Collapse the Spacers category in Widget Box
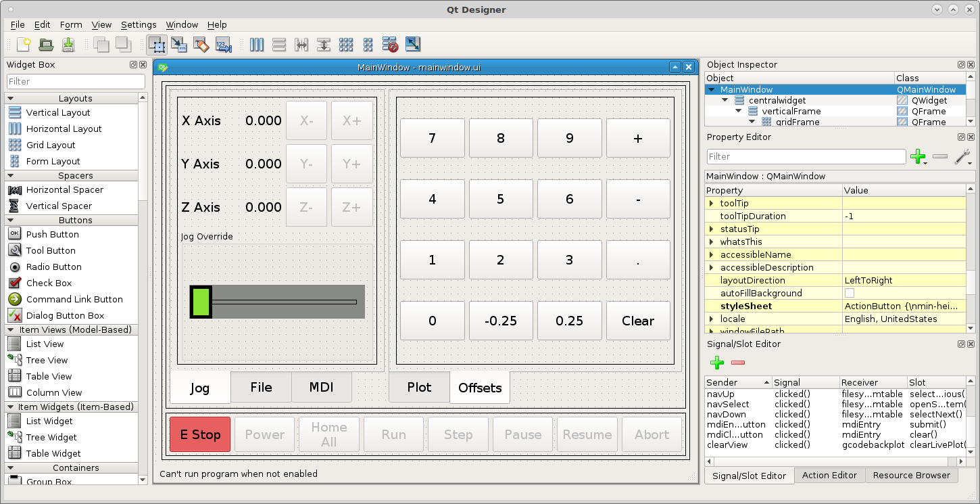Screen dimensions: 980x504 coord(11,176)
